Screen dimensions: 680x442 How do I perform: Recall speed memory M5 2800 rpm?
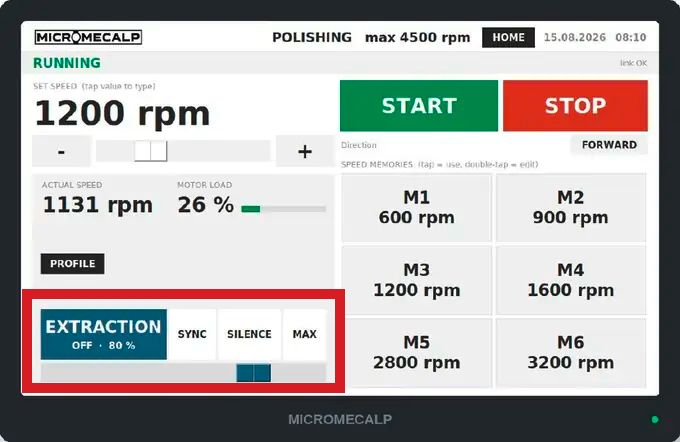pyautogui.click(x=416, y=353)
